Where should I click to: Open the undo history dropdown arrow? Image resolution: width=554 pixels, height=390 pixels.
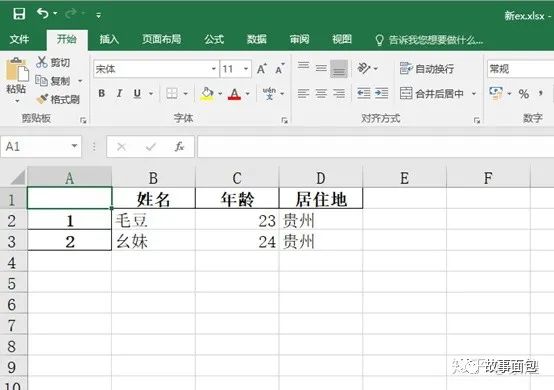click(55, 14)
